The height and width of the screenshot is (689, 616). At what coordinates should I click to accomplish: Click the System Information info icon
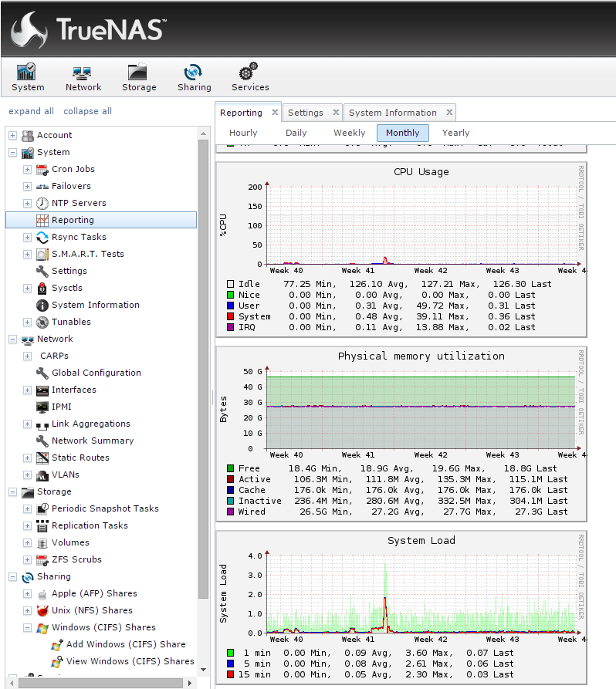coord(42,305)
